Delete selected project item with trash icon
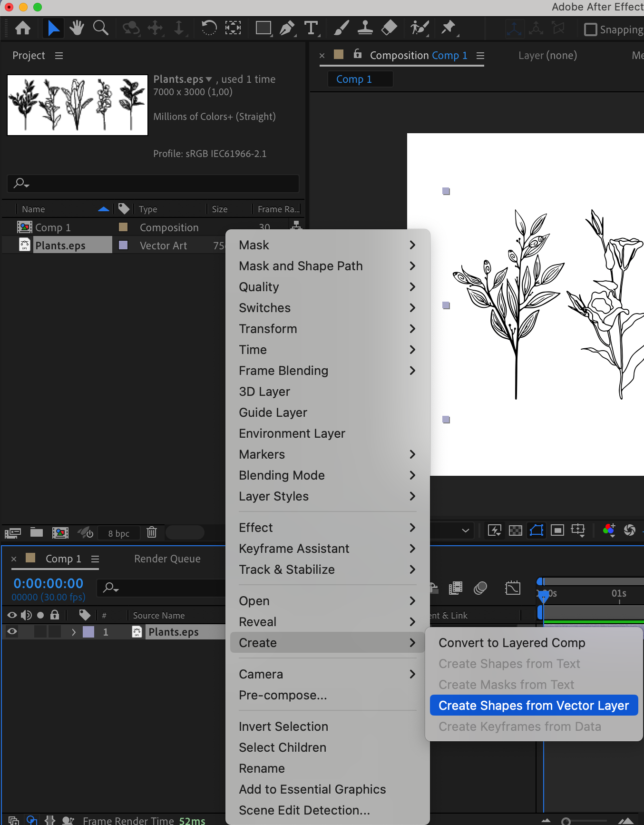 [x=152, y=532]
